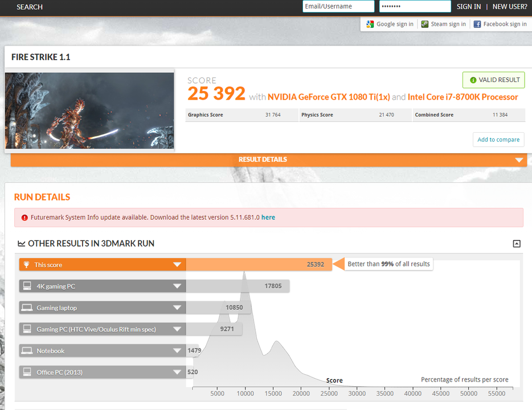532x410 pixels.
Task: Click the 9271 bar for Gaming PC
Action: (x=214, y=329)
